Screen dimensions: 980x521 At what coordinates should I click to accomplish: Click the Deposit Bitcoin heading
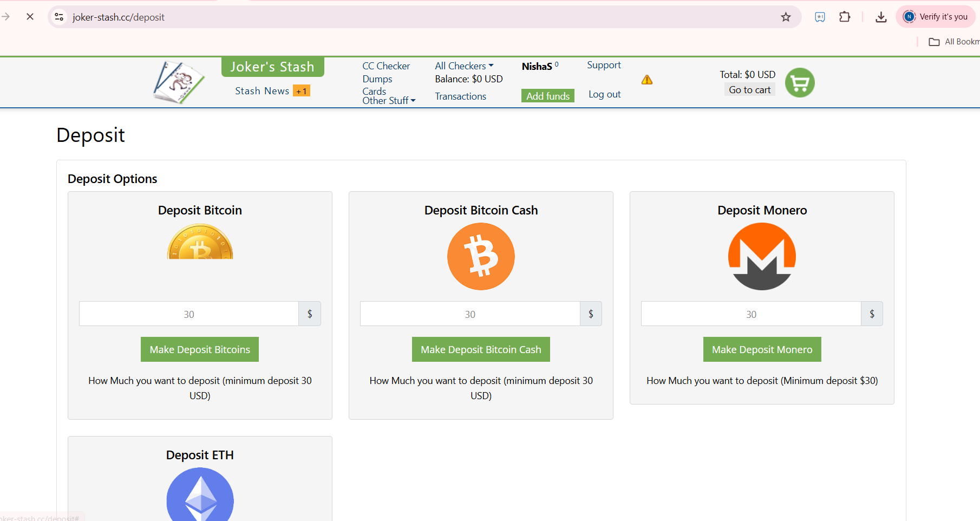200,210
